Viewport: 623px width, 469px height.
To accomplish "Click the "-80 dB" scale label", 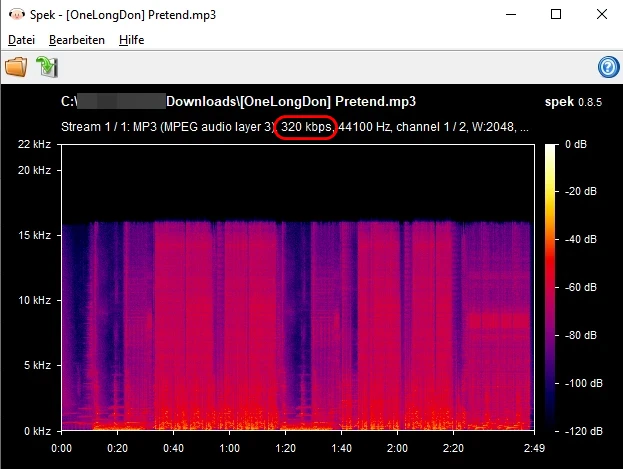I will (580, 335).
